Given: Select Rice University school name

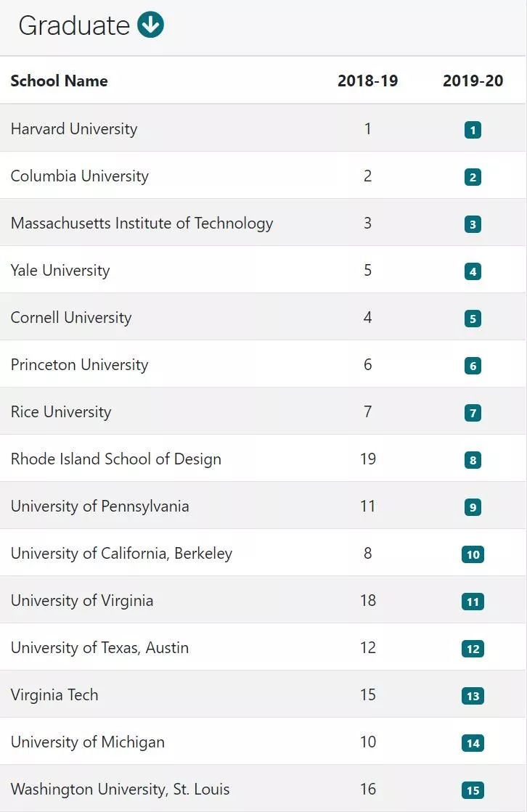Looking at the screenshot, I should coord(61,411).
